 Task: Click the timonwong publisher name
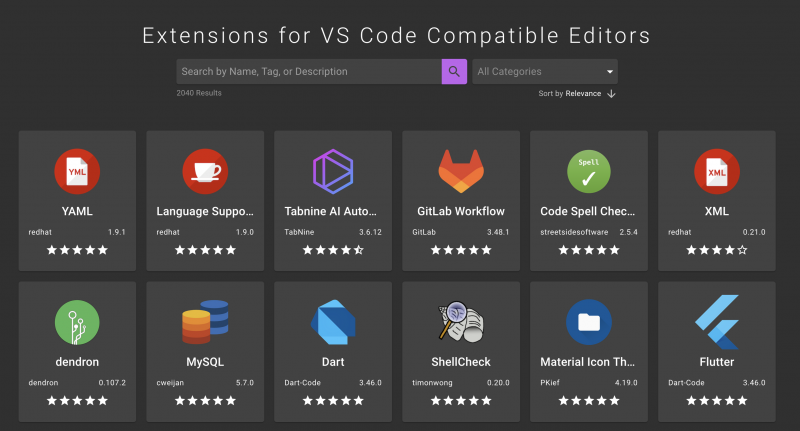pyautogui.click(x=432, y=383)
